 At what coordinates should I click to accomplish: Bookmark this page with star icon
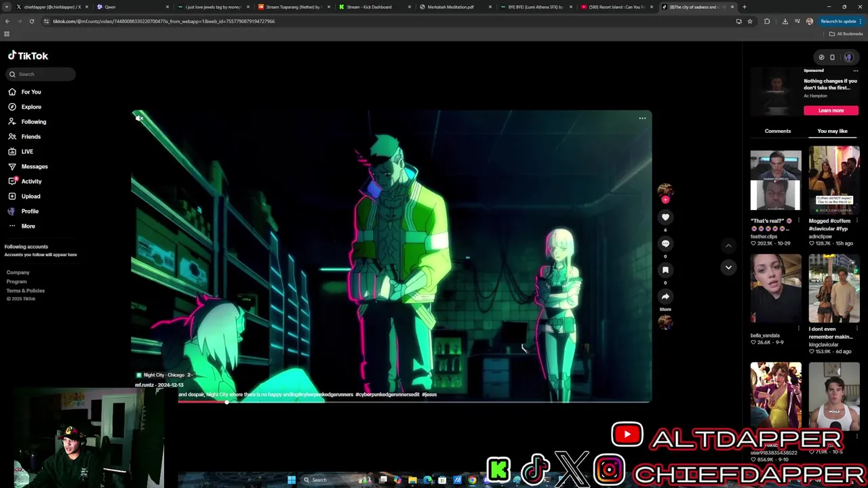tap(749, 21)
